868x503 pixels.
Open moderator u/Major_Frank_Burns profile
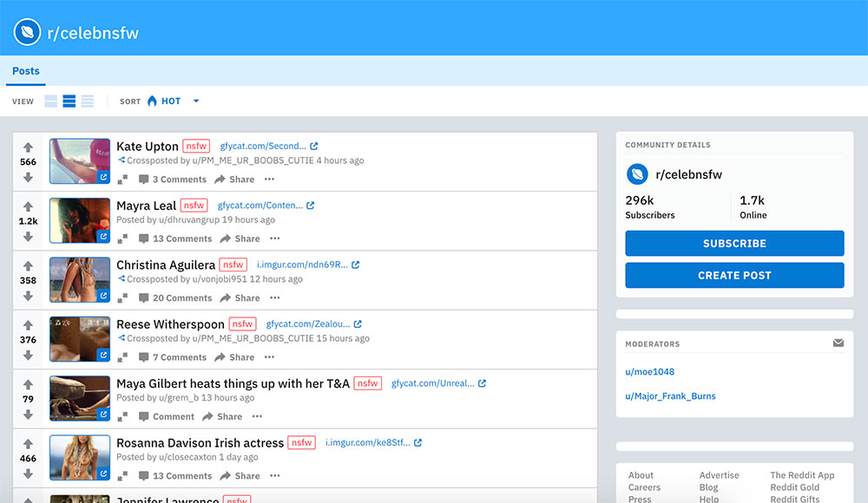click(670, 396)
